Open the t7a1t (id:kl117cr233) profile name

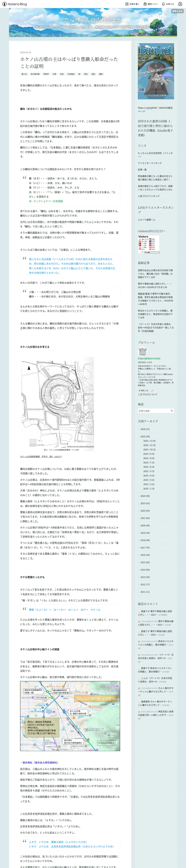(149, 358)
